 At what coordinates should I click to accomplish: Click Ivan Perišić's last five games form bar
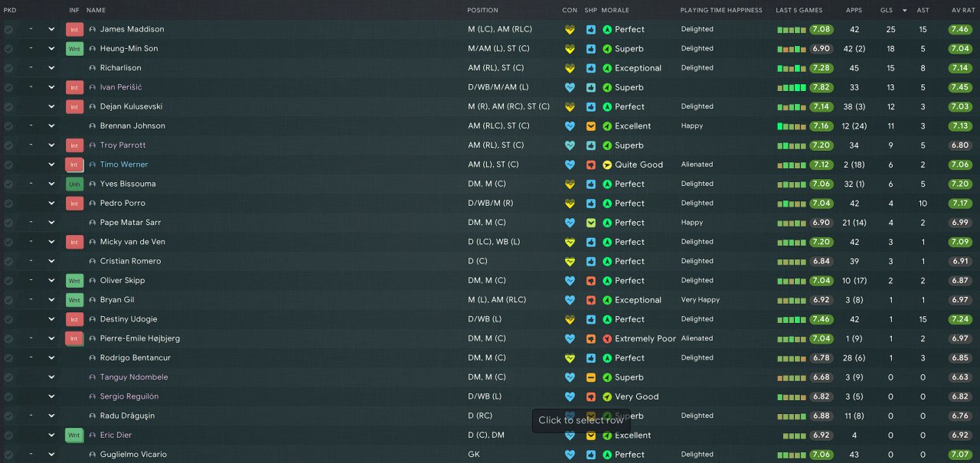tap(791, 88)
